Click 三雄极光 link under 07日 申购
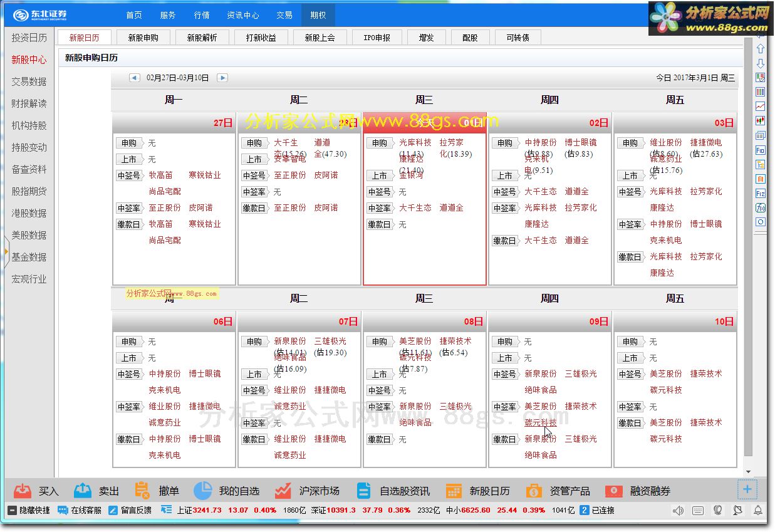 click(x=330, y=341)
